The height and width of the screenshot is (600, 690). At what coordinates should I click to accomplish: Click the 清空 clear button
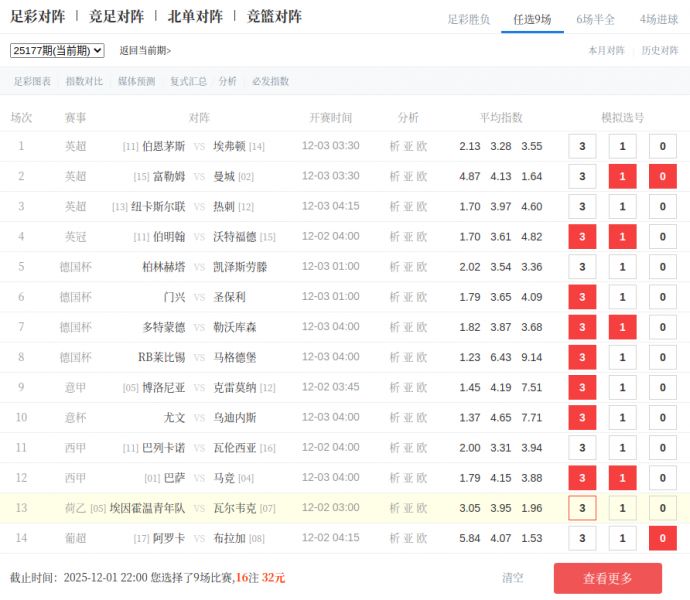click(x=512, y=577)
